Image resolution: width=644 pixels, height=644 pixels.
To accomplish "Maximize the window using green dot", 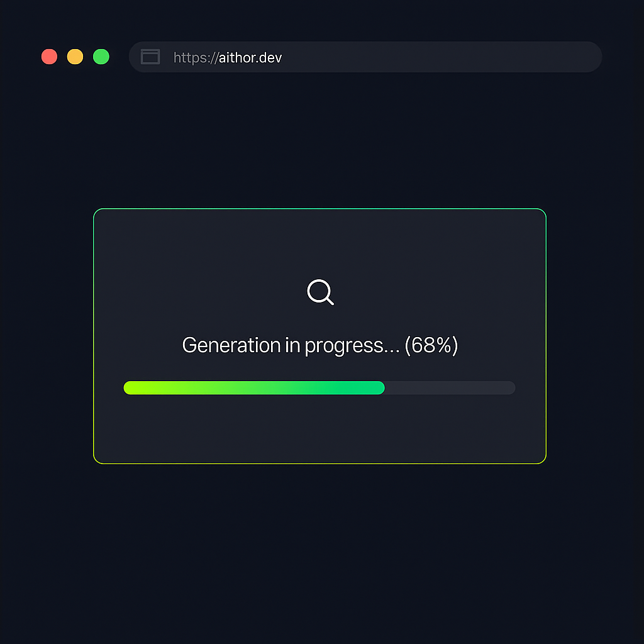I will pos(101,57).
